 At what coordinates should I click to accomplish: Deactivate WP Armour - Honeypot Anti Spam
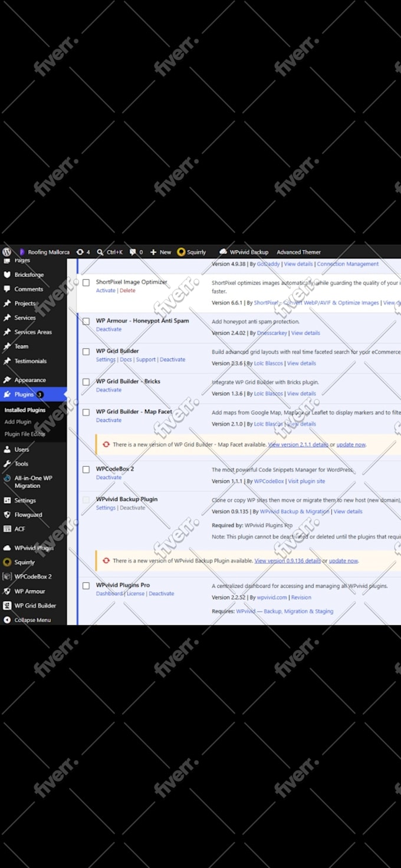109,329
